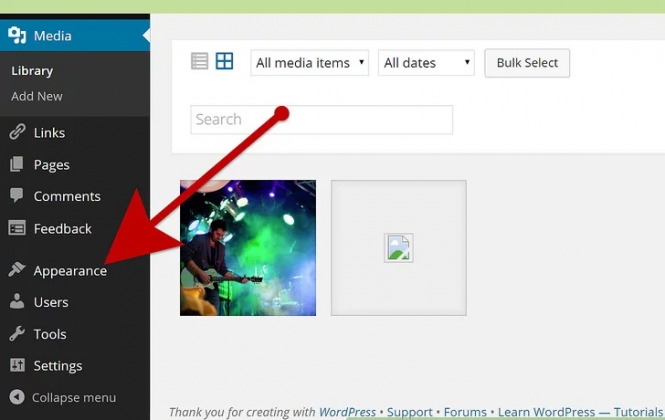Image resolution: width=665 pixels, height=420 pixels.
Task: Open the Feedback menu item
Action: pyautogui.click(x=62, y=228)
